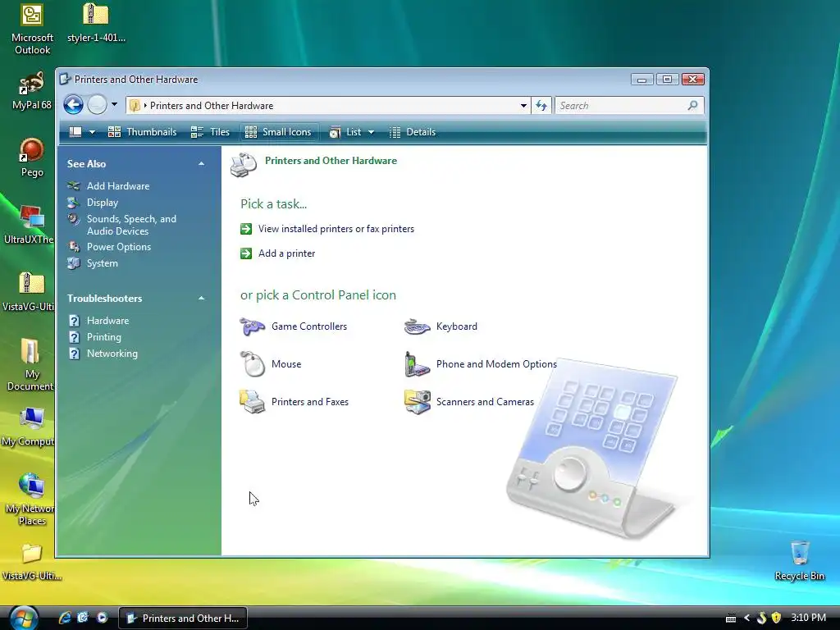
Task: Click the search magnifier icon
Action: (x=692, y=106)
